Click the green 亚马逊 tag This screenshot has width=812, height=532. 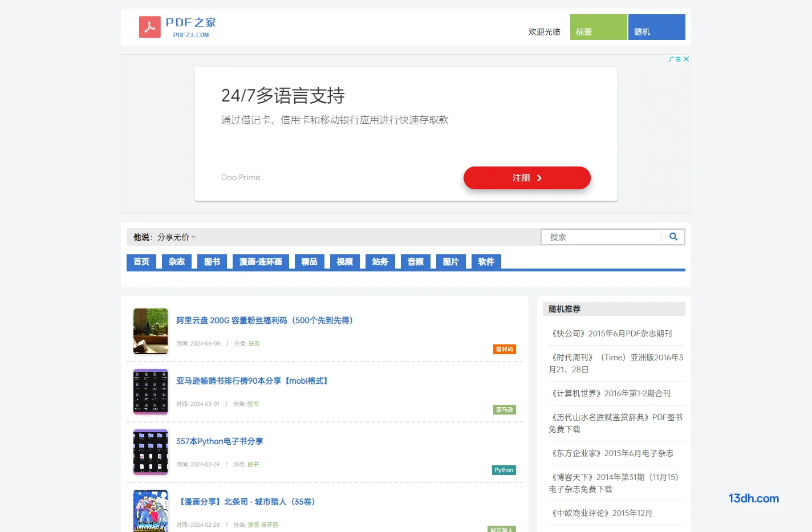pyautogui.click(x=505, y=409)
